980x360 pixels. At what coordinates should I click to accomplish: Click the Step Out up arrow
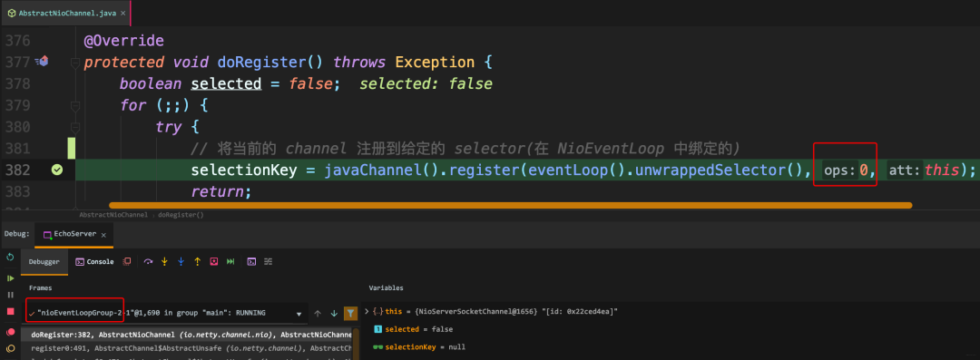[198, 262]
